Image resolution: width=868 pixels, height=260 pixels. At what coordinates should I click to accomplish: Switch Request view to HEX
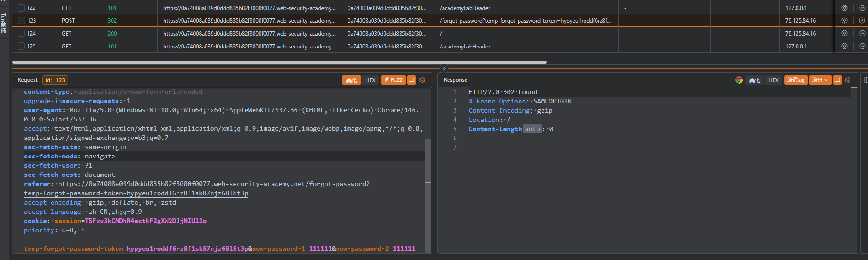coord(371,80)
